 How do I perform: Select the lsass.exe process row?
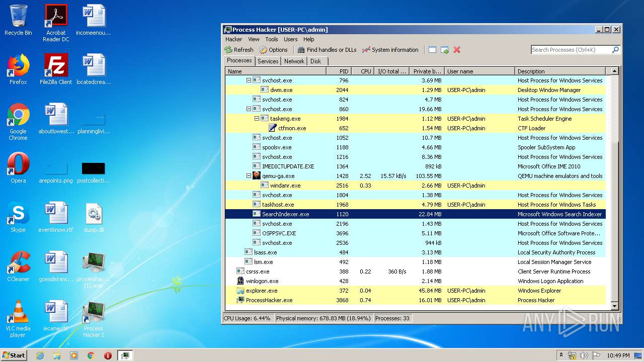coord(415,252)
